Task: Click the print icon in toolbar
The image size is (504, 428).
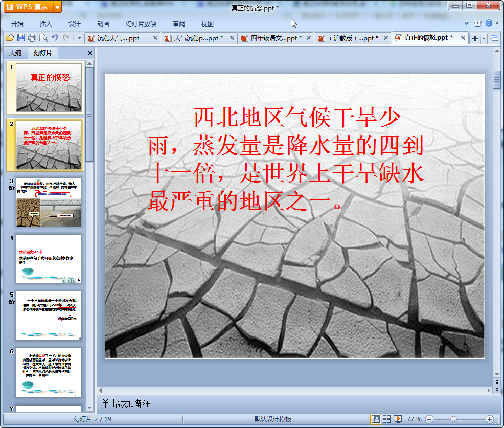Action: click(x=32, y=38)
